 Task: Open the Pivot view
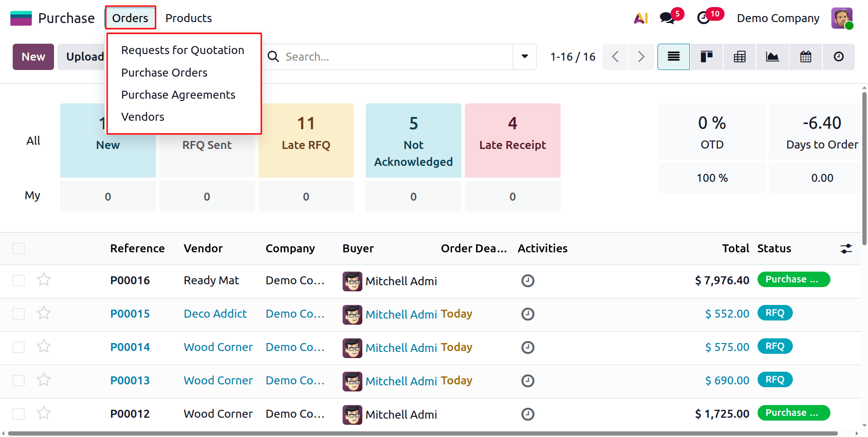click(x=739, y=56)
